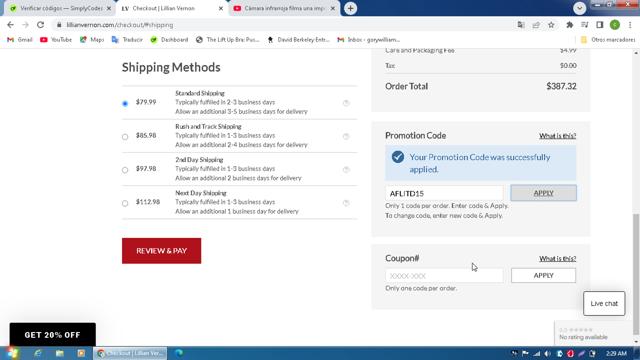The width and height of the screenshot is (640, 360).
Task: Select Standard Shipping $79.99 radio button
Action: 125,104
